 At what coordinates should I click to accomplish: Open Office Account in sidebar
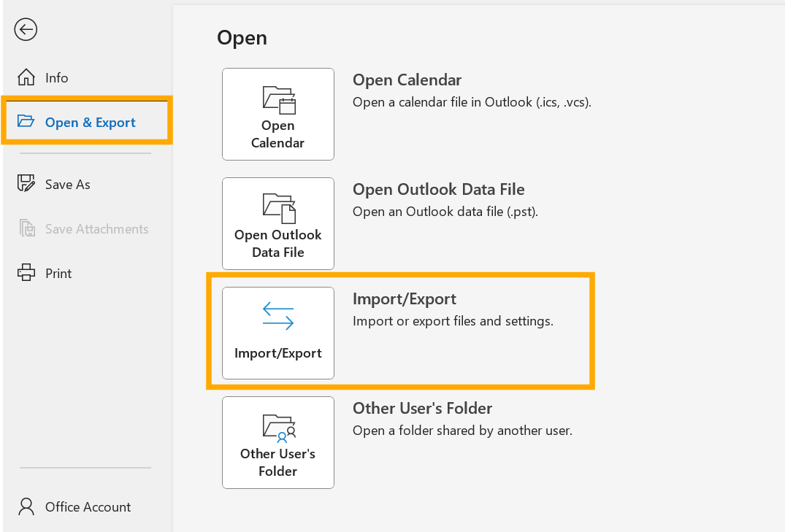pos(87,506)
